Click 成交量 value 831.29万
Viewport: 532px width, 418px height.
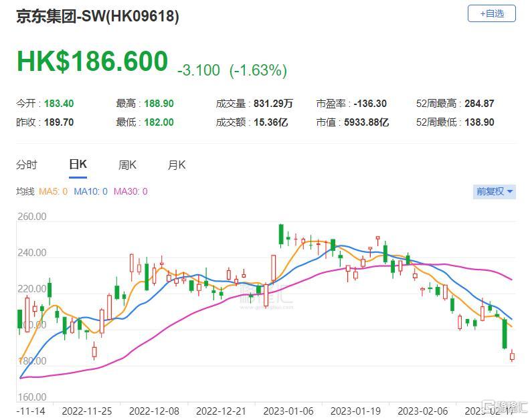click(x=273, y=104)
